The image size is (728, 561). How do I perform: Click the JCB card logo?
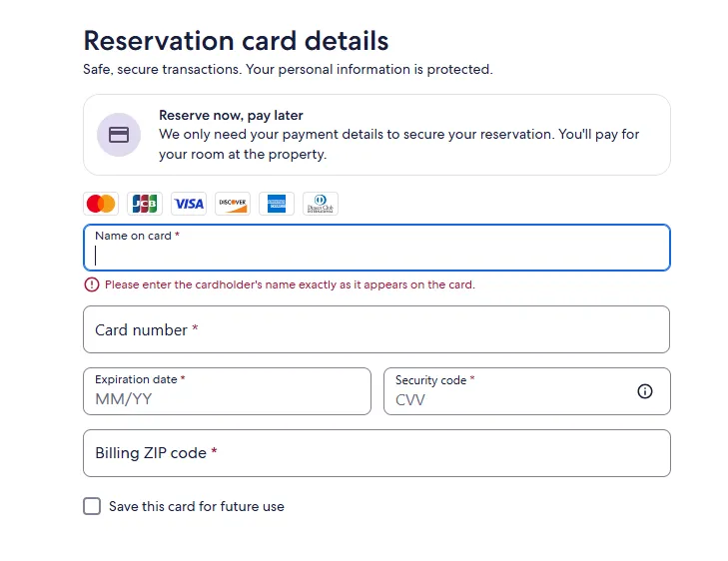145,204
